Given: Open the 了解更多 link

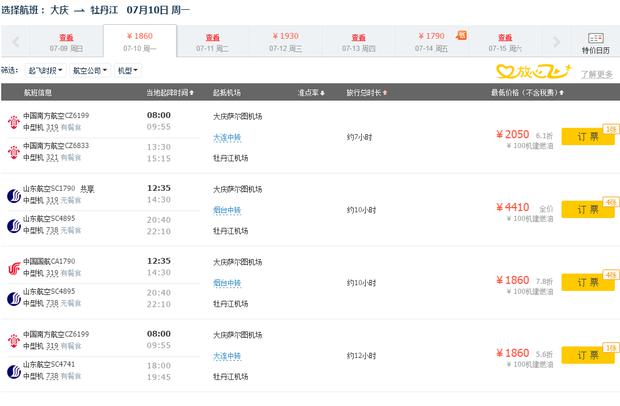Looking at the screenshot, I should coord(598,73).
